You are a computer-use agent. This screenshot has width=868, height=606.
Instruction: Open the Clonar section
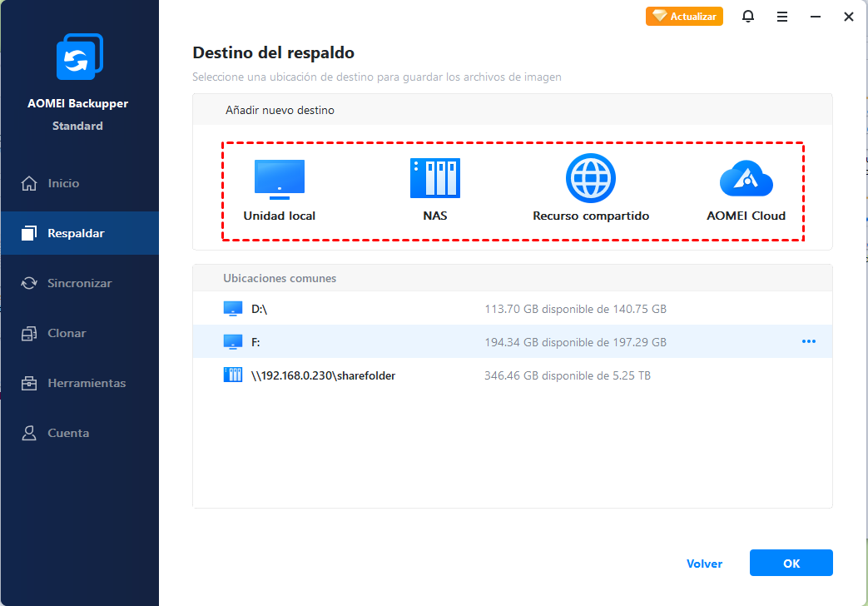point(67,333)
